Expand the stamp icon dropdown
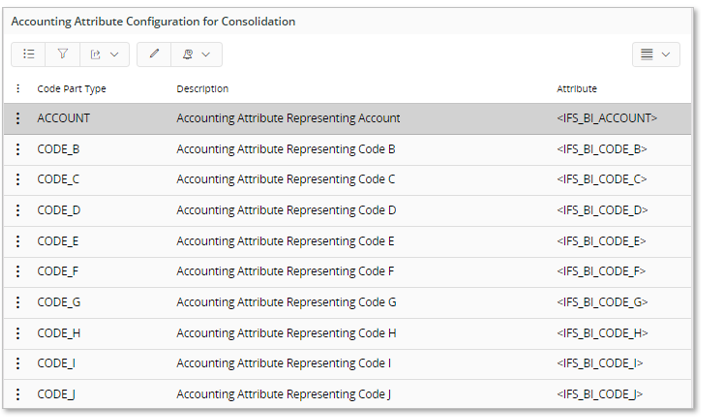701x417 pixels. pyautogui.click(x=196, y=54)
